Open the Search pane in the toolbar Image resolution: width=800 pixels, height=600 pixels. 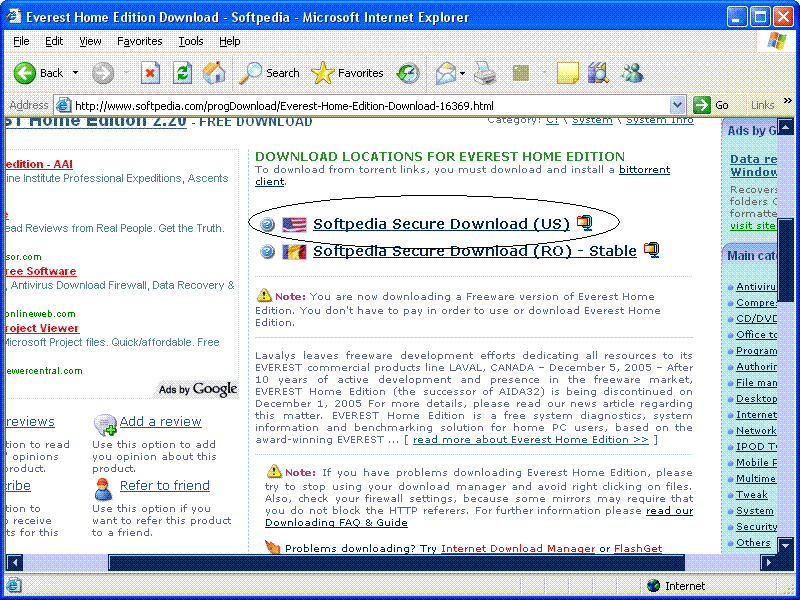(x=270, y=73)
